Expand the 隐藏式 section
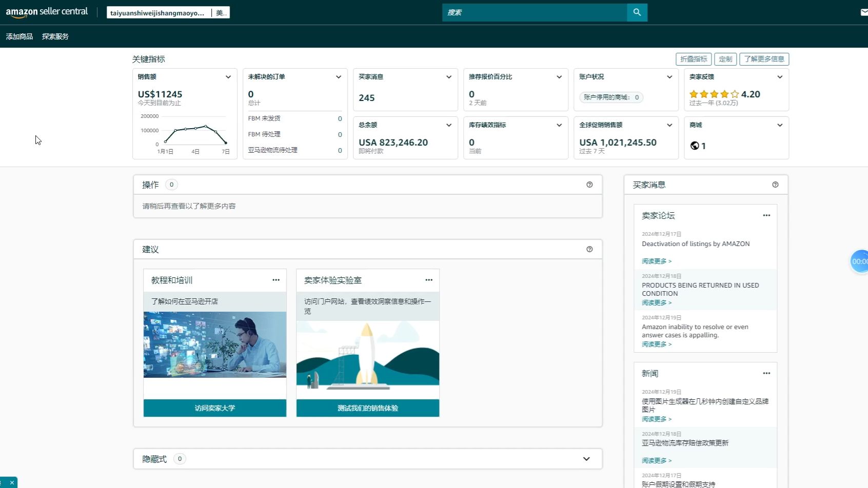Image resolution: width=868 pixels, height=488 pixels. pyautogui.click(x=586, y=459)
